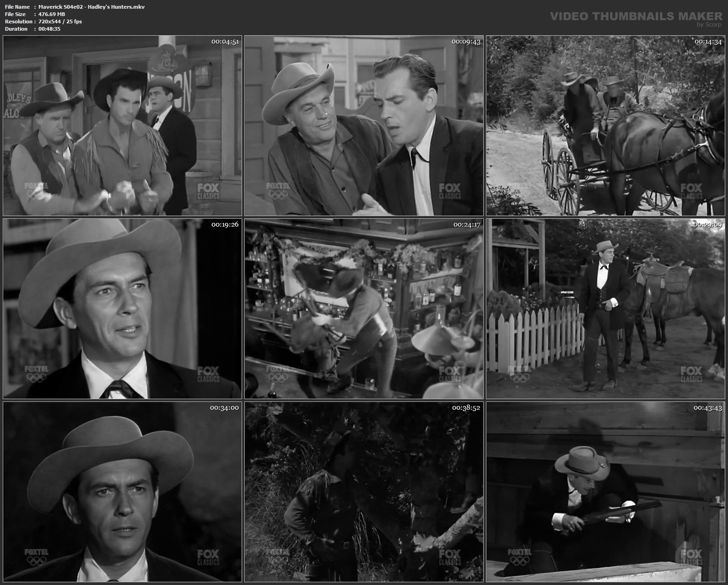Select the thumbnail at 00:43:43

(605, 492)
